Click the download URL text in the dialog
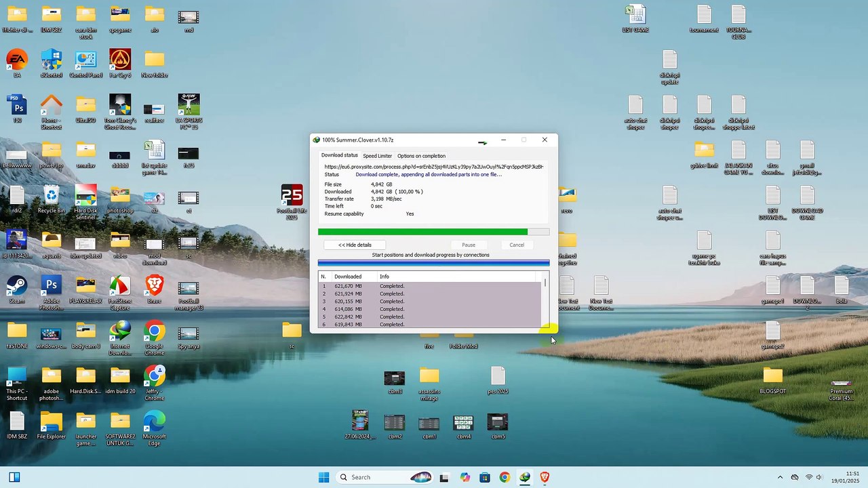 click(x=433, y=166)
